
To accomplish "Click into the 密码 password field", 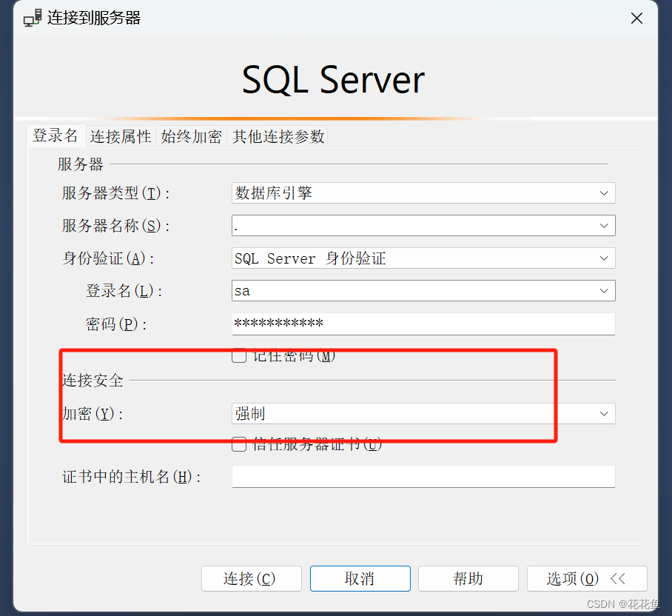I will click(423, 324).
